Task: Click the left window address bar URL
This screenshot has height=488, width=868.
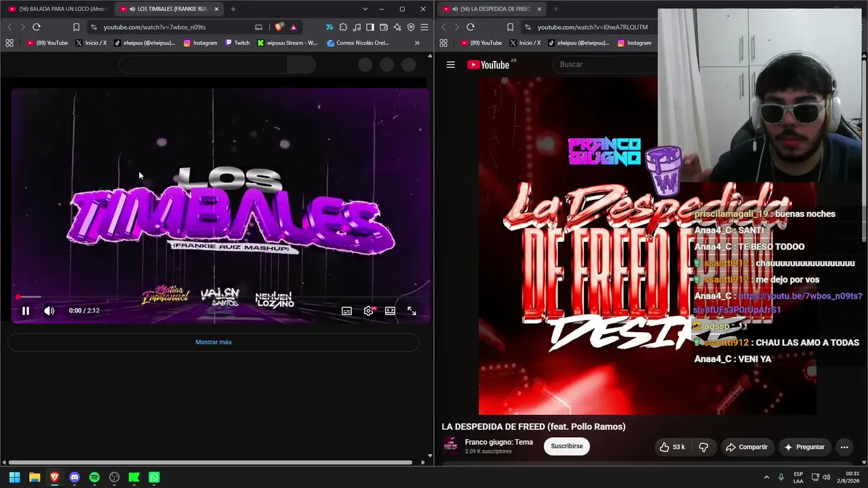Action: 155,27
